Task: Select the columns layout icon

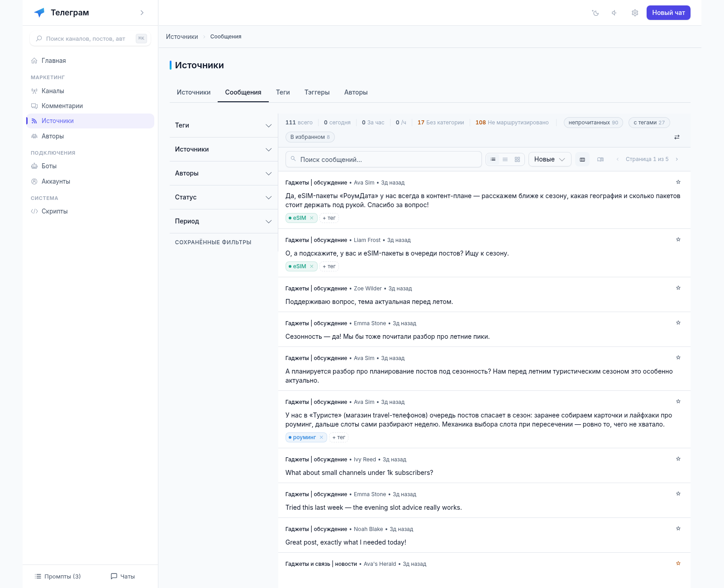Action: (x=582, y=159)
